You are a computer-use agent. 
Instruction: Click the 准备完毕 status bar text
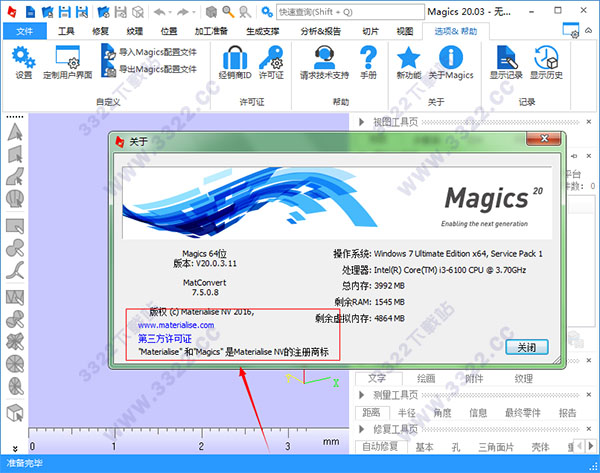(24, 463)
